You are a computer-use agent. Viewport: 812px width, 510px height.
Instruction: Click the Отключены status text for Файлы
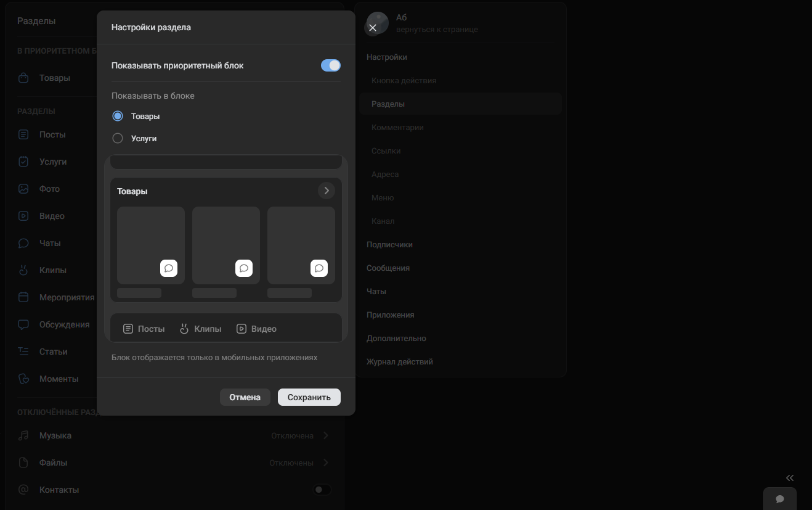coord(291,463)
